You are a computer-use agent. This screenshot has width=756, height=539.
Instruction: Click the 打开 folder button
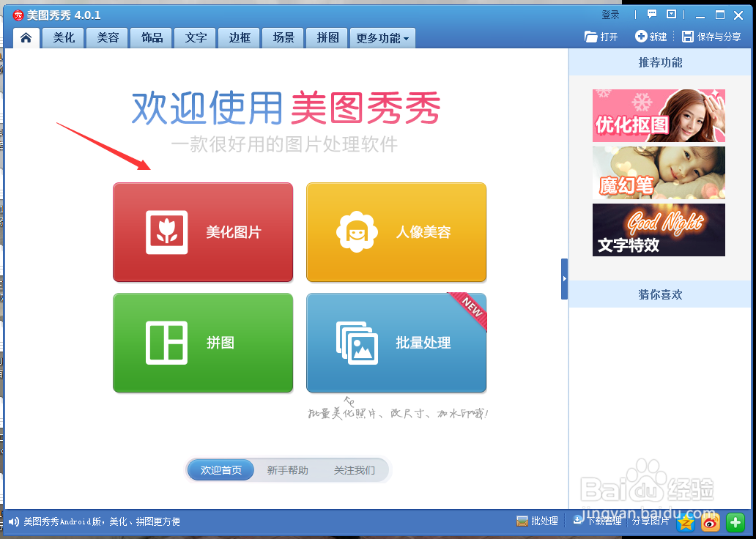[x=601, y=37]
